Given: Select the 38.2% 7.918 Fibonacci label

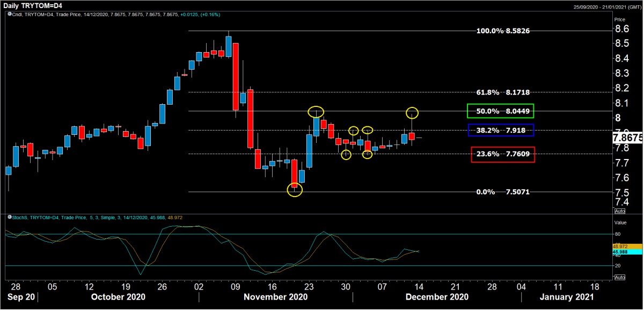Looking at the screenshot, I should click(500, 130).
